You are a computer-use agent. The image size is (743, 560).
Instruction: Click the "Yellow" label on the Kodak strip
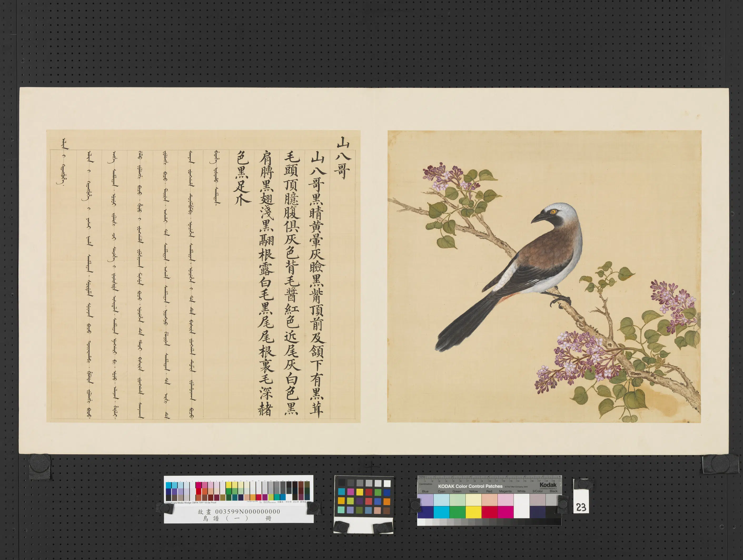473,491
